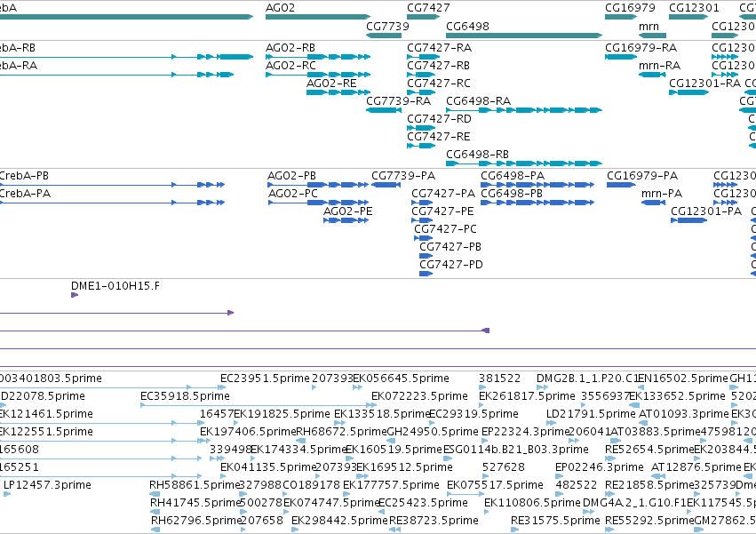The image size is (756, 534).
Task: Select the mrn-PA protein label
Action: tap(662, 194)
